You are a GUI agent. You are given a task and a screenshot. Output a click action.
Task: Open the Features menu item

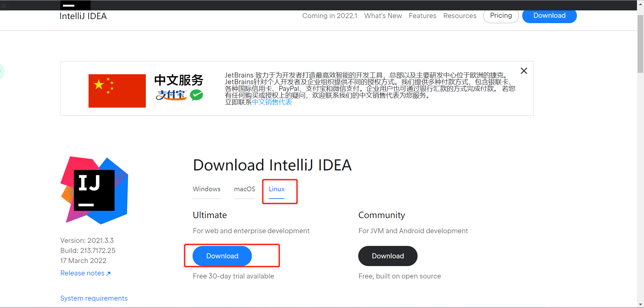tap(423, 16)
